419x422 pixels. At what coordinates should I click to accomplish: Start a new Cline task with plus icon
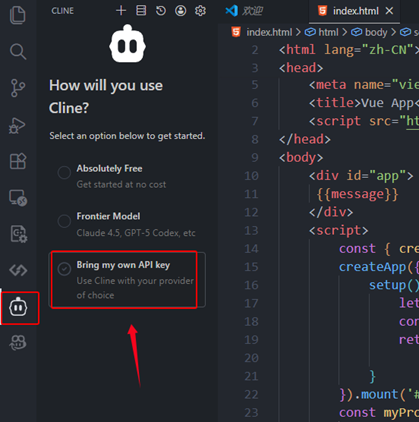(121, 11)
